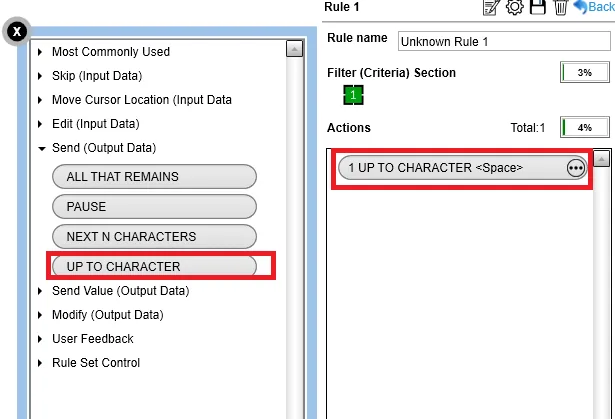Choose UP TO CHARACTER in action list
615x419 pixels.
point(155,266)
